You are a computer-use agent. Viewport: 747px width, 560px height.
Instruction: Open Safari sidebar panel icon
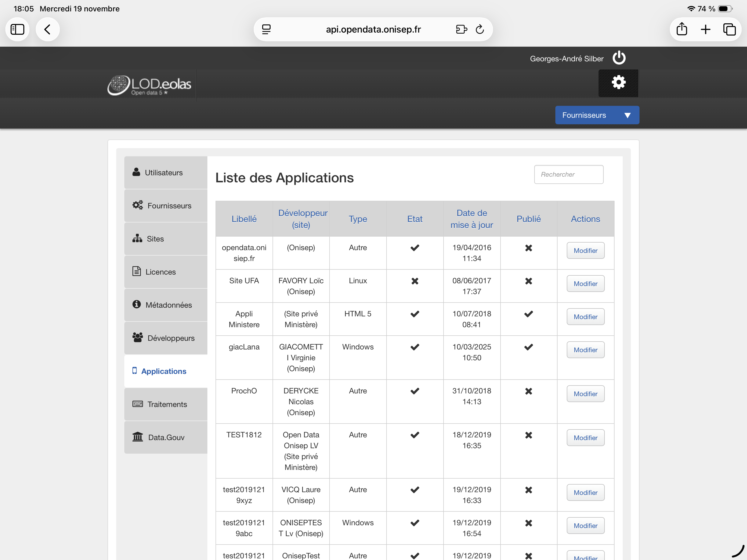point(17,29)
